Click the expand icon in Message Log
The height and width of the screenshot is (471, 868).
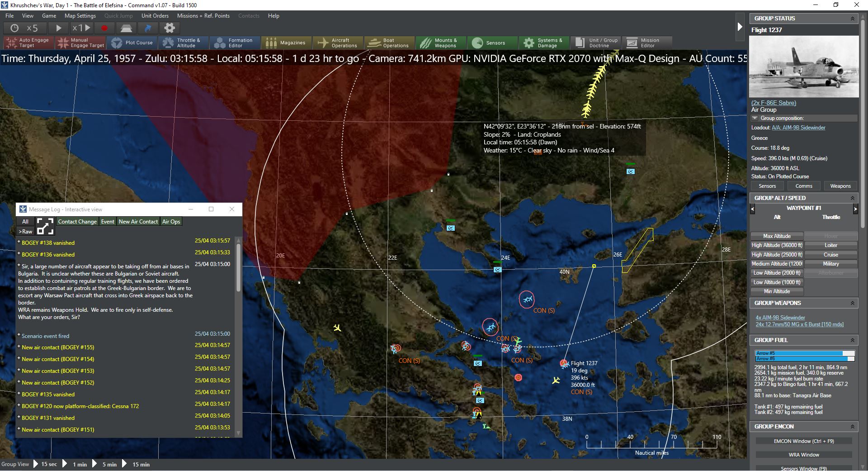coord(45,226)
